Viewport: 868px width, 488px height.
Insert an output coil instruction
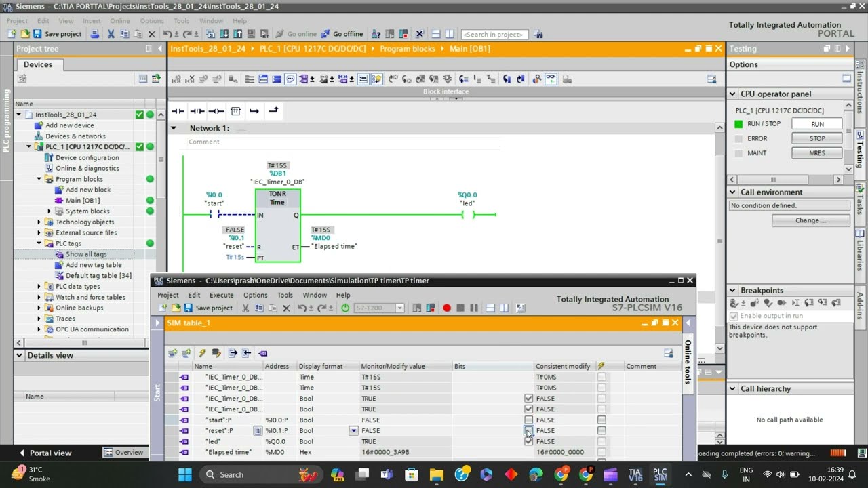point(216,110)
